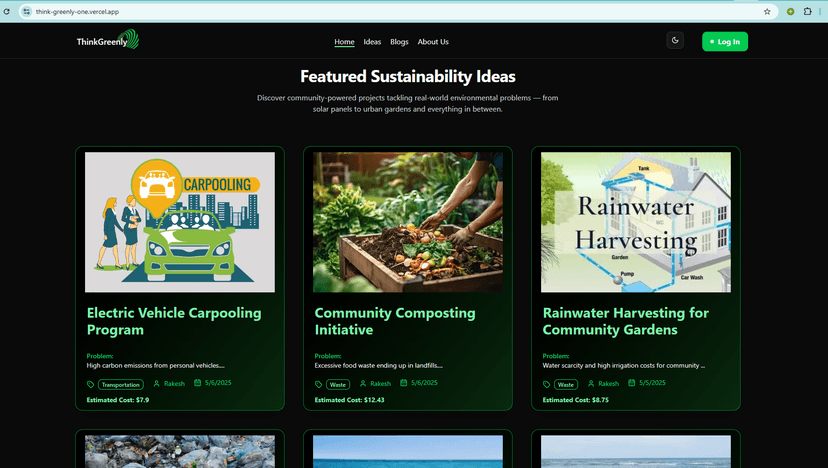This screenshot has height=468, width=828.
Task: Click the date 5/6/2025 on Carpooling card
Action: [x=218, y=383]
